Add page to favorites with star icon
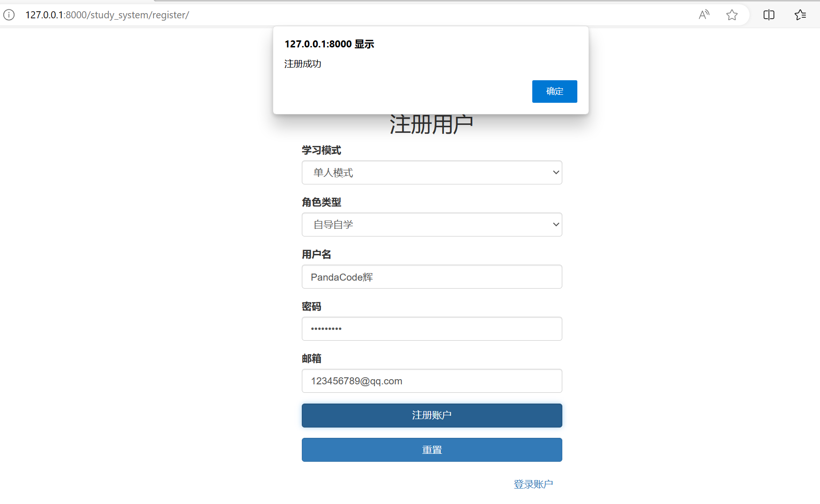The height and width of the screenshot is (504, 820). click(x=732, y=15)
